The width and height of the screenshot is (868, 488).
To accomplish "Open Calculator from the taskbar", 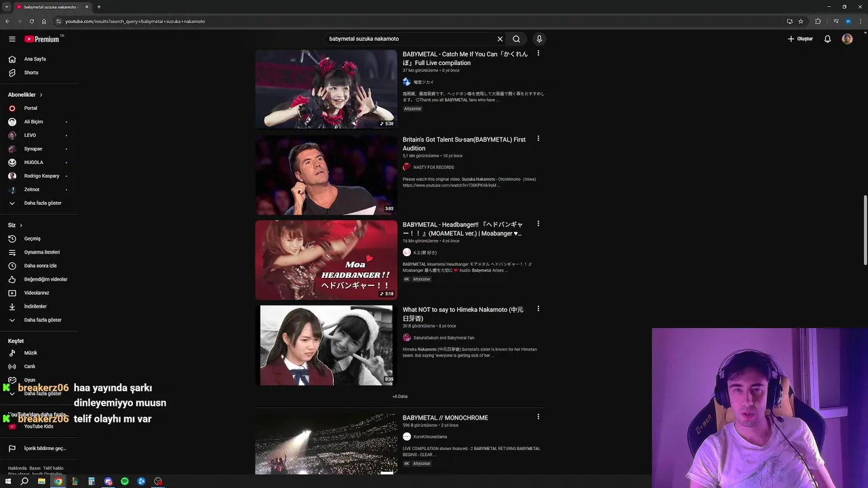I will [x=92, y=481].
